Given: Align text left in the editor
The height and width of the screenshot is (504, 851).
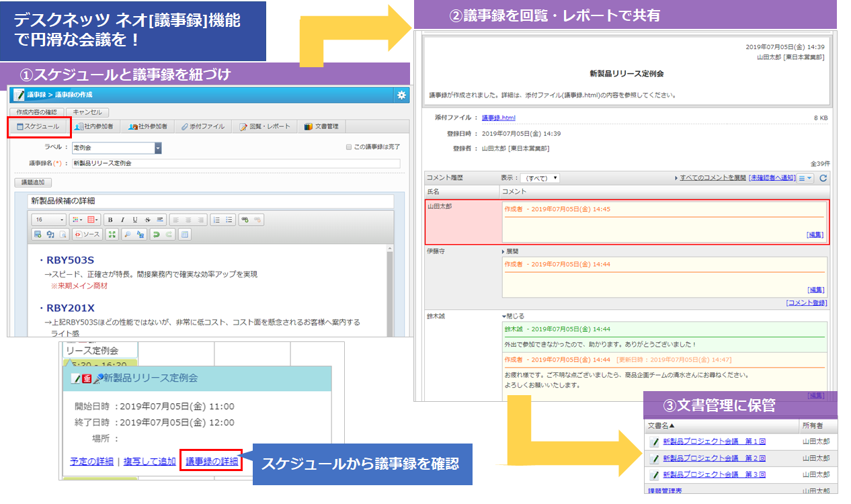Looking at the screenshot, I should point(175,220).
